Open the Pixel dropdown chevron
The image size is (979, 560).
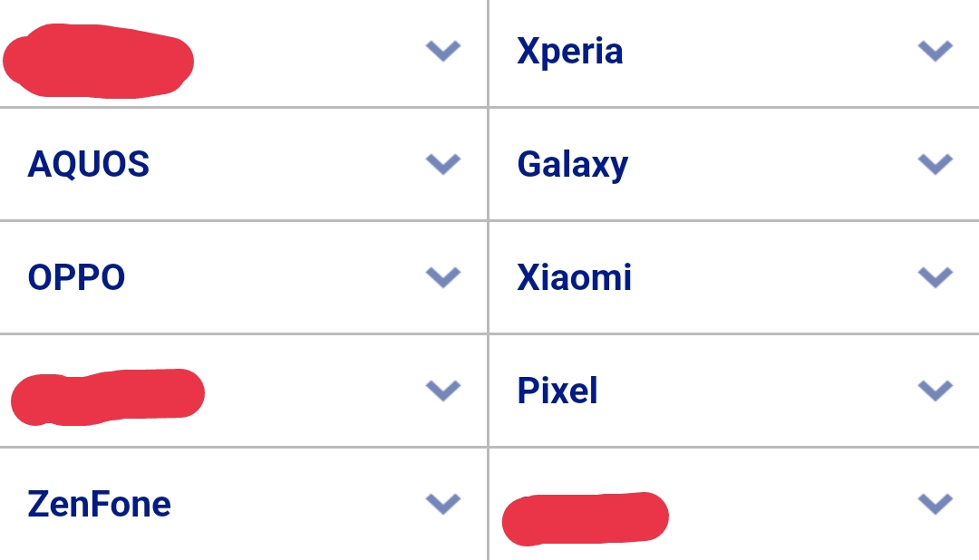click(935, 391)
